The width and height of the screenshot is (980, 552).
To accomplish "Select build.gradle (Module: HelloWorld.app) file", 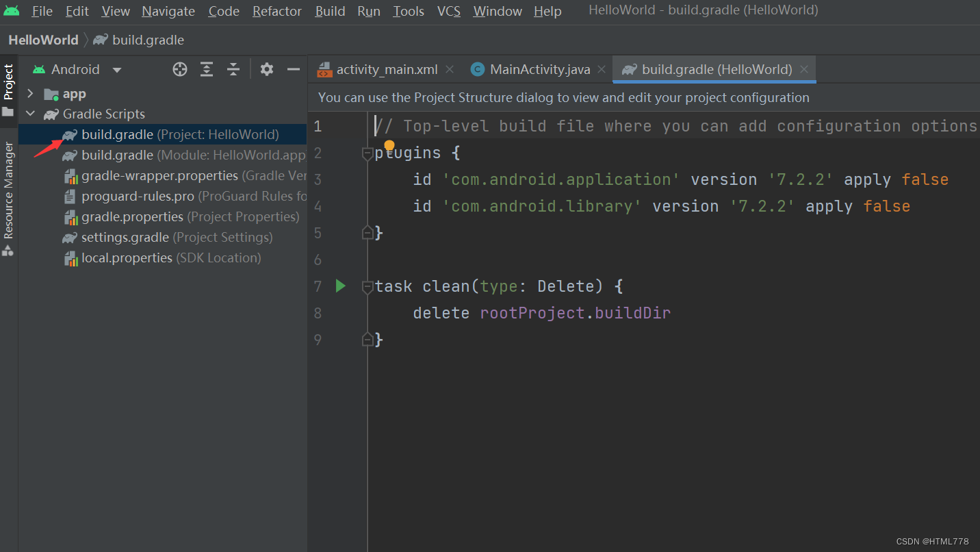I will 163,155.
